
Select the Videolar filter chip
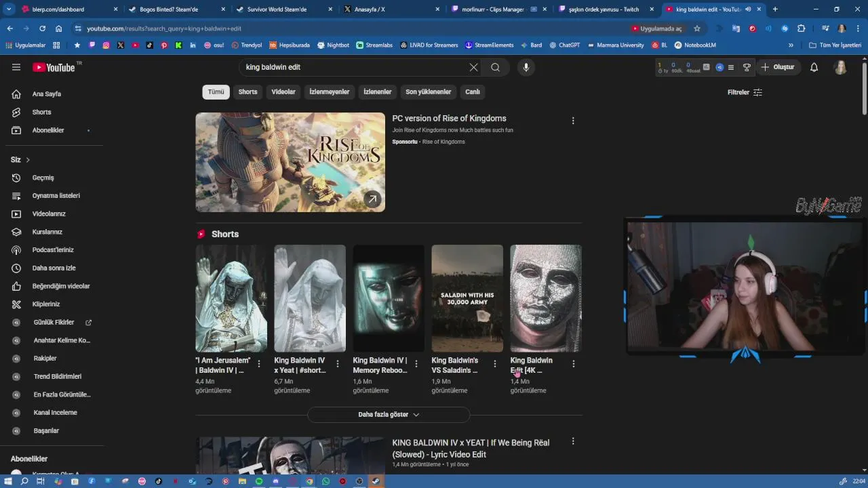[283, 91]
